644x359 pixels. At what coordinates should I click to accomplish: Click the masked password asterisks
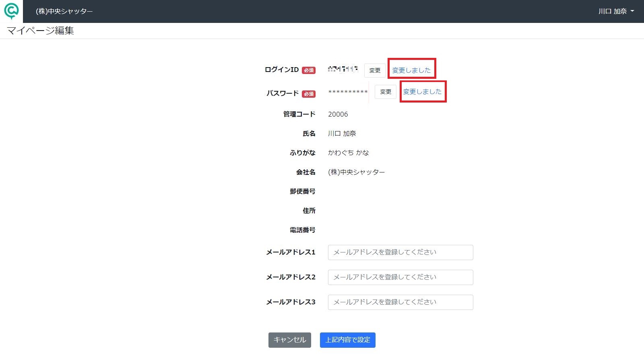click(348, 92)
